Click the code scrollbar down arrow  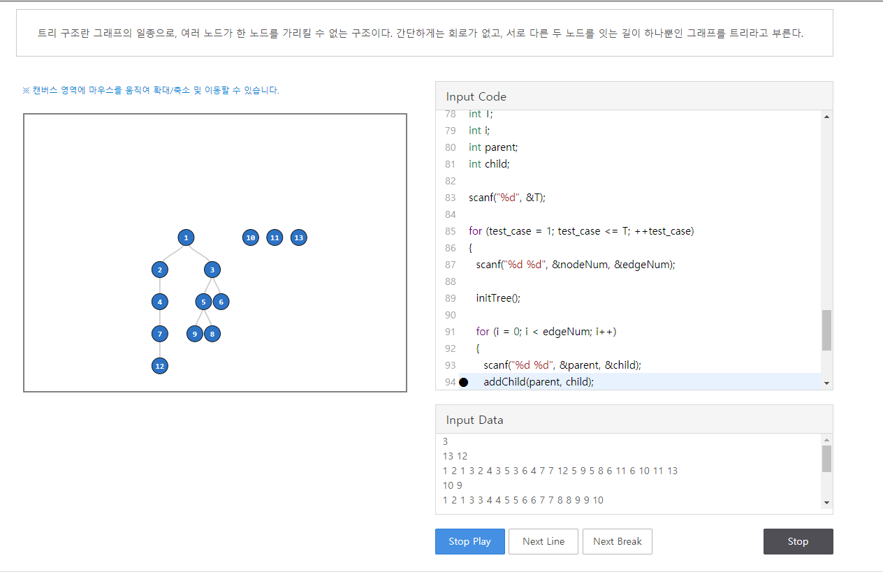(827, 383)
